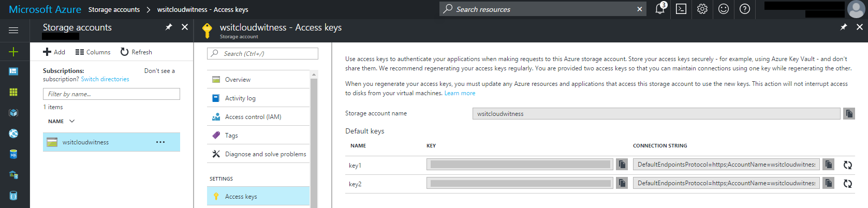Open the Cosmos DB sidebar icon
Viewport: 868px width, 208px height.
(x=13, y=196)
